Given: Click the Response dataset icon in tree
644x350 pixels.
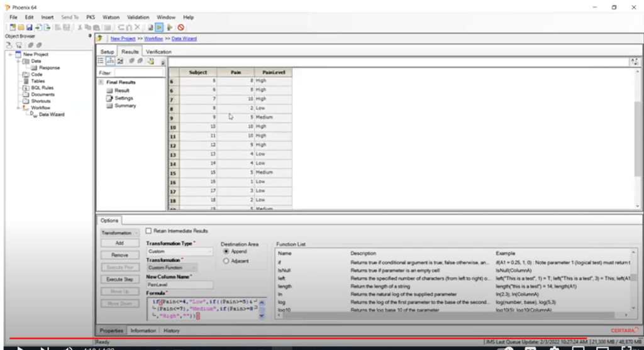Looking at the screenshot, I should coord(34,68).
